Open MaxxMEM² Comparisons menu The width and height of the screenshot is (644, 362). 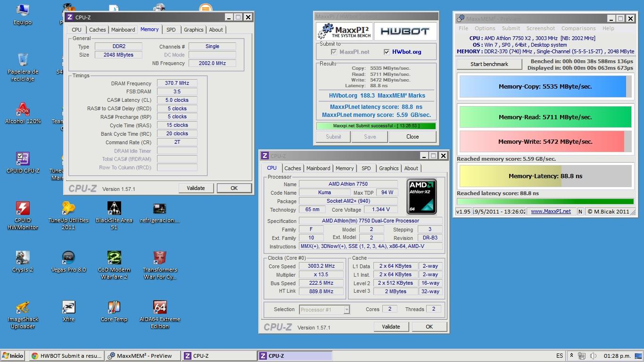[578, 28]
